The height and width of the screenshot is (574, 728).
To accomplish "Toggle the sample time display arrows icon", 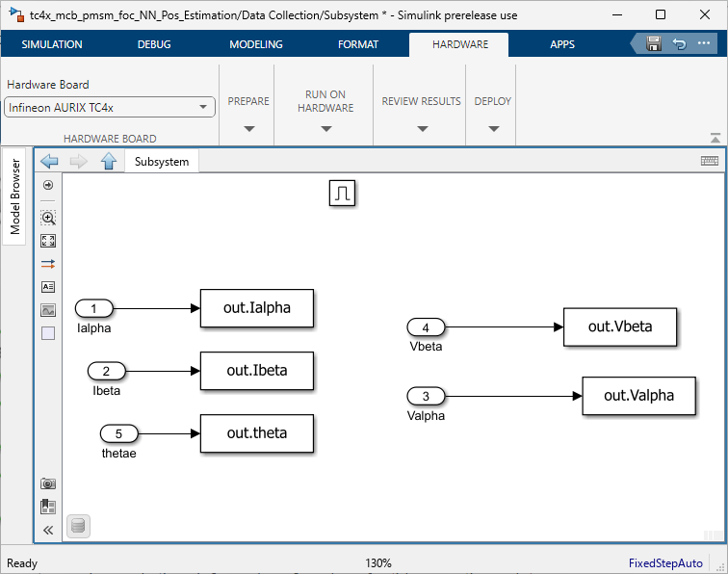I will click(x=48, y=264).
